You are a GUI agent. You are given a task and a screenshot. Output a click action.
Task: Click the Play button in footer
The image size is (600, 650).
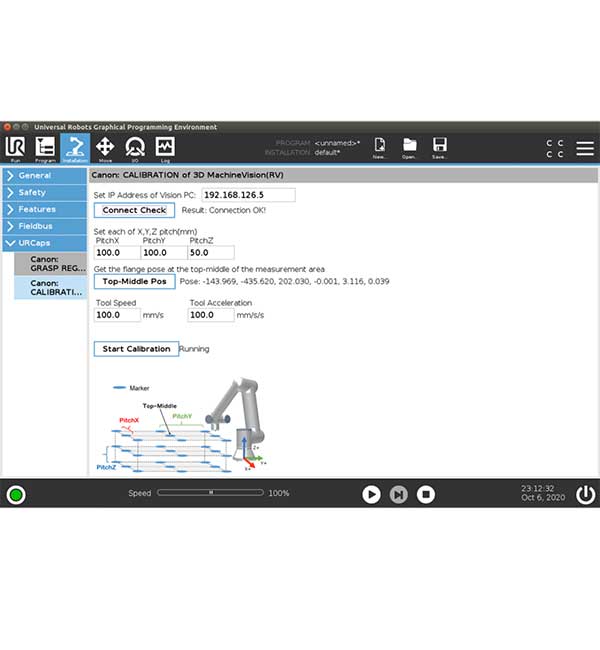(371, 495)
